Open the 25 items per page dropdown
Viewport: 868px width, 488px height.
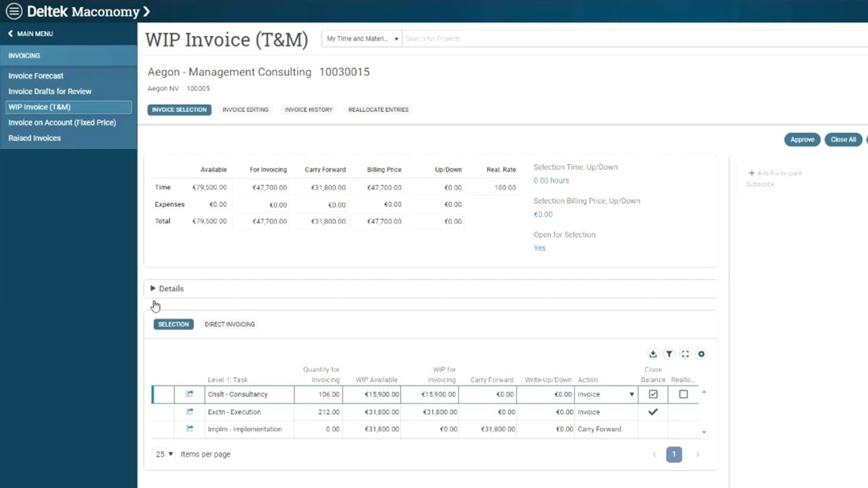pos(165,454)
